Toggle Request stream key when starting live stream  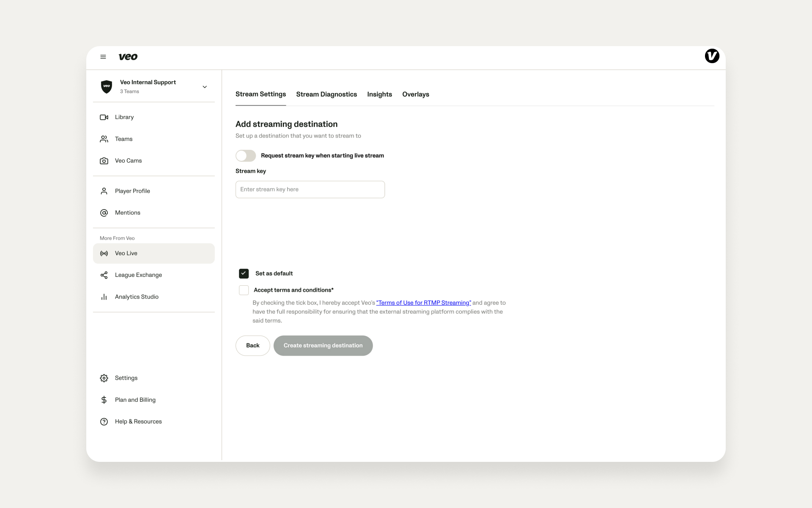[x=246, y=156]
